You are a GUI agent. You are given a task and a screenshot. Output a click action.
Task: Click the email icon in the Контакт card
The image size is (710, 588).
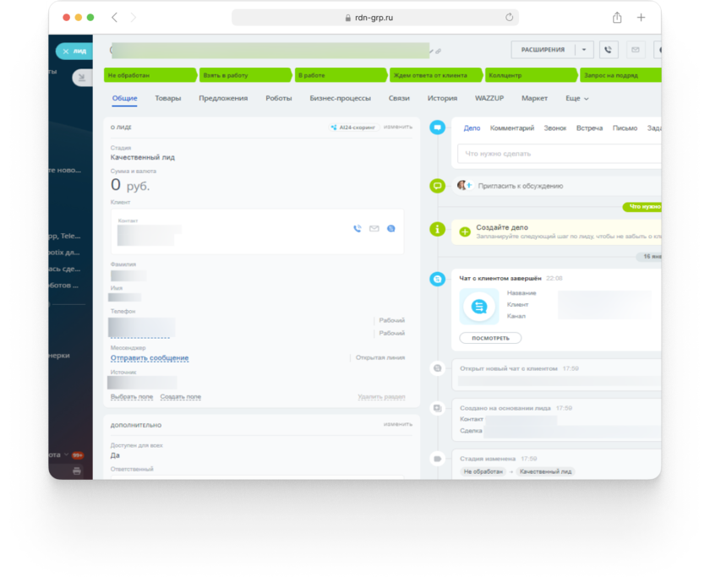374,229
